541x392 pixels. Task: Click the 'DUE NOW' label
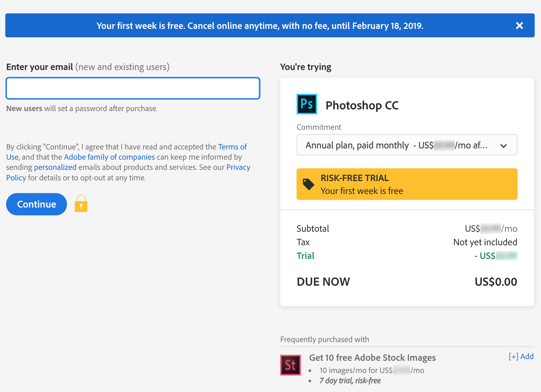(323, 282)
